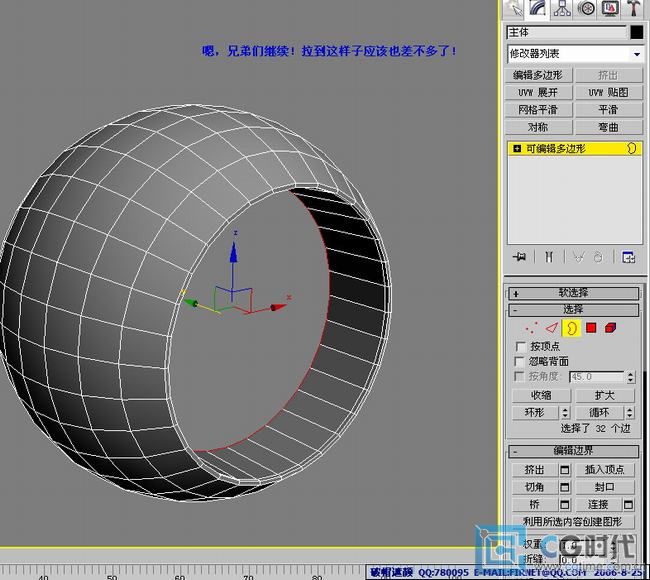The height and width of the screenshot is (580, 650).
Task: Expand the 软选择 rollout
Action: point(574,293)
